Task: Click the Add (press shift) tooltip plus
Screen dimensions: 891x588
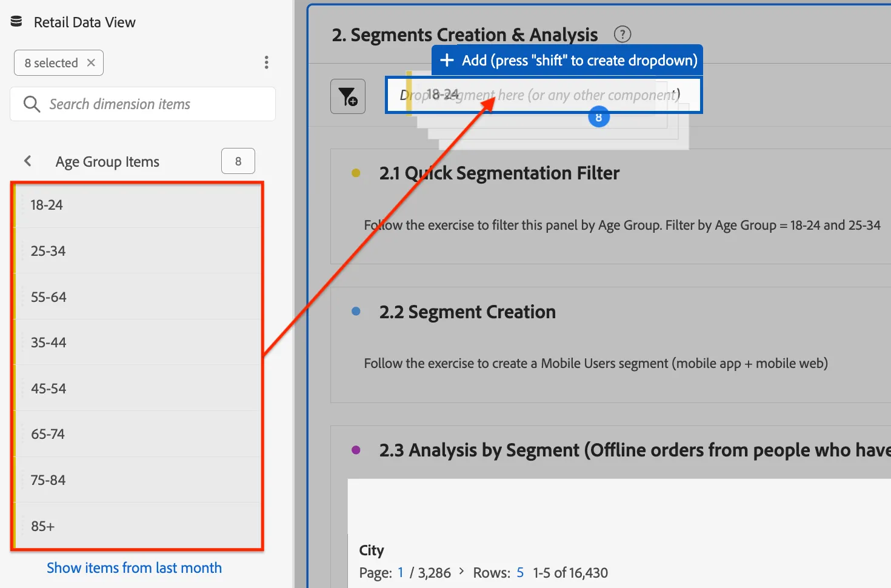Action: pyautogui.click(x=447, y=60)
